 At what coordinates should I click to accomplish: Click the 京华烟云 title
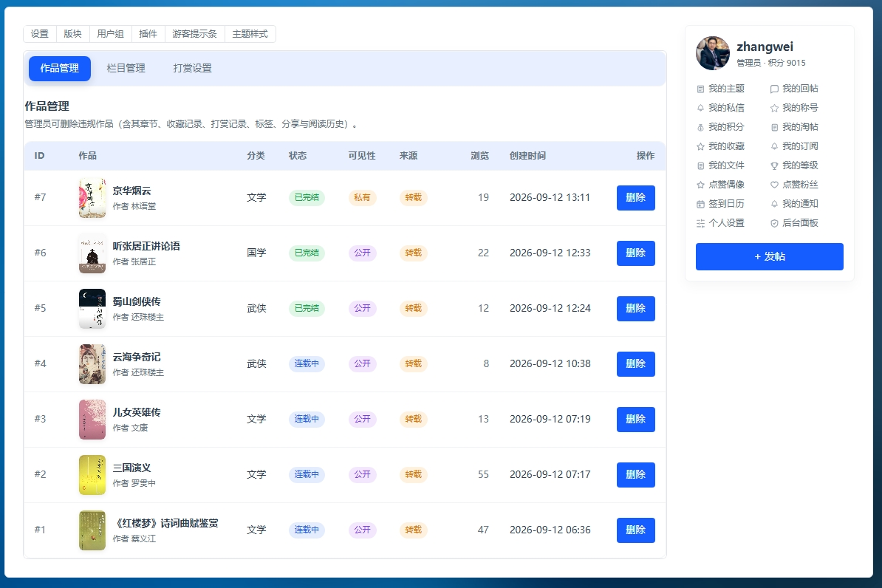tap(132, 191)
